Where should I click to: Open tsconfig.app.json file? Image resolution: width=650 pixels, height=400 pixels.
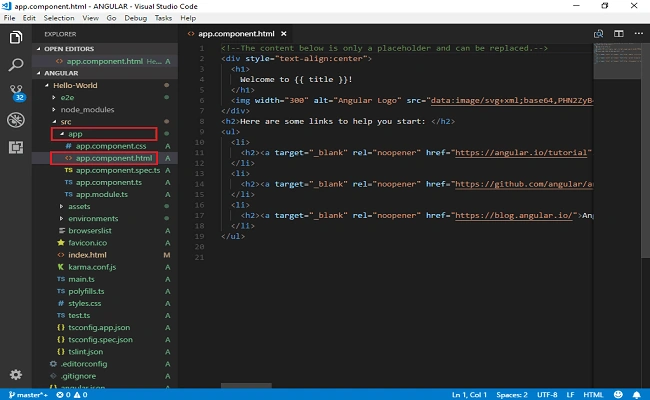pos(105,327)
